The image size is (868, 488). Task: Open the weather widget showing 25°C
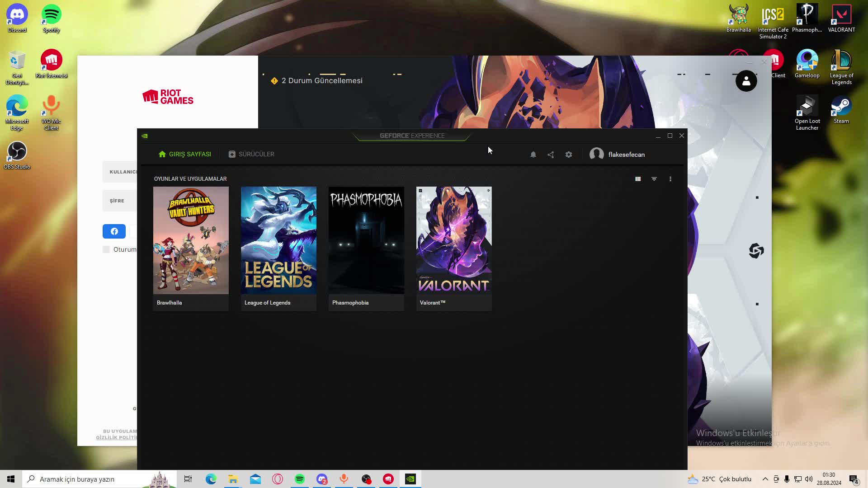tap(719, 479)
